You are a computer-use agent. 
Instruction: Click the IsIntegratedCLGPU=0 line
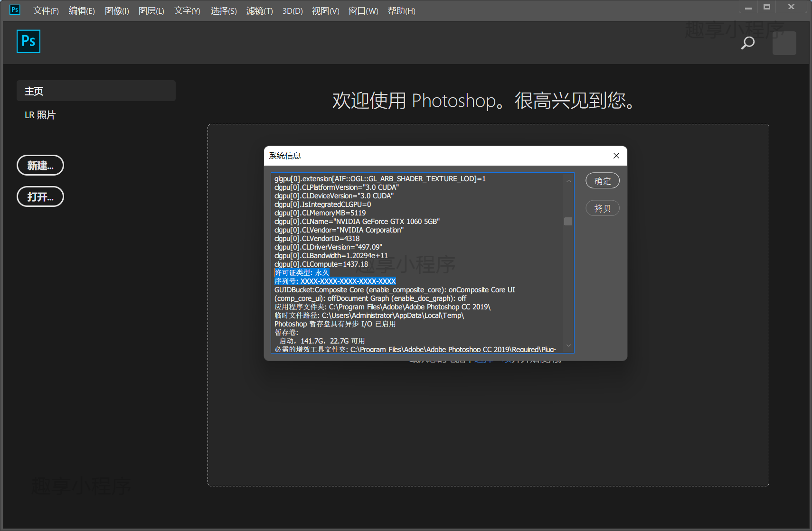[323, 204]
